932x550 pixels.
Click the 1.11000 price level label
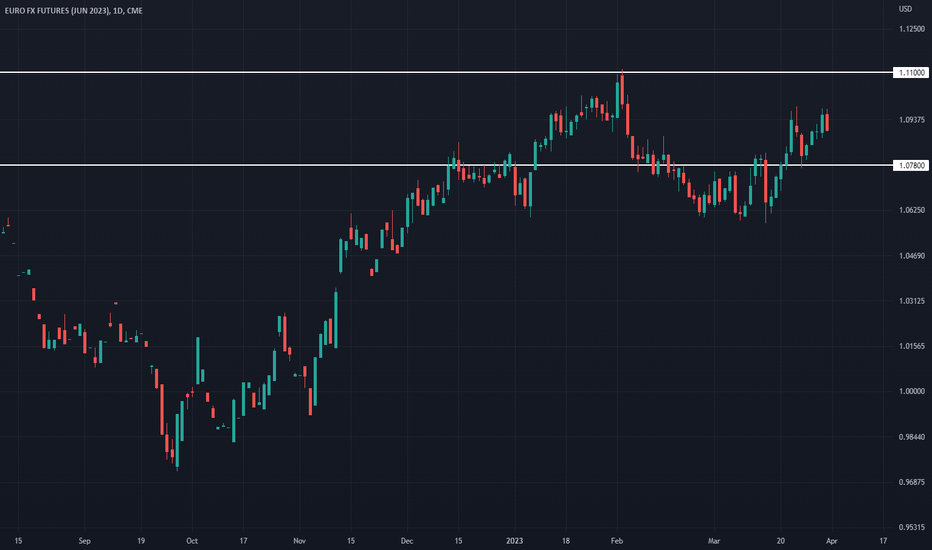coord(911,73)
